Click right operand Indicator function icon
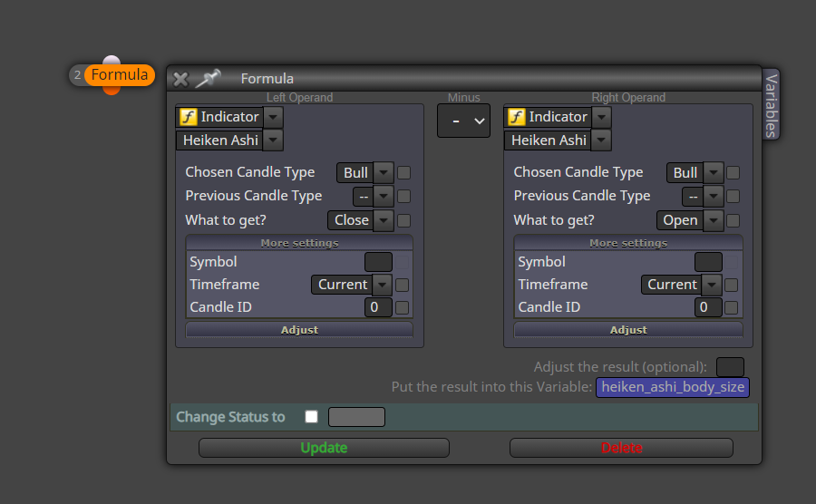The image size is (816, 504). tap(516, 117)
